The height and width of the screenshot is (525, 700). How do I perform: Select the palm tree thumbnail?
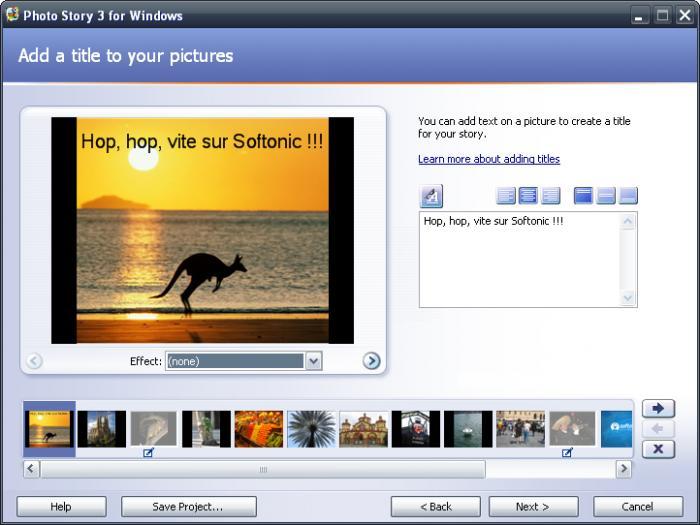point(311,429)
